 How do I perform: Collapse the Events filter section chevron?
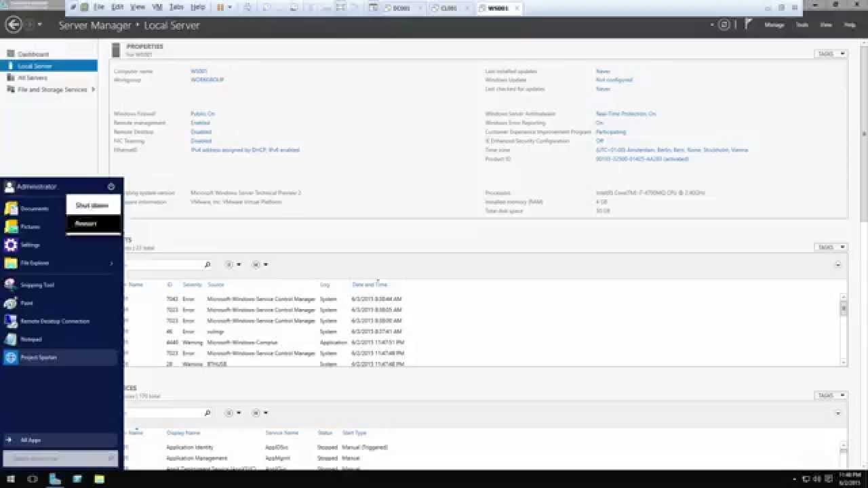pos(838,265)
